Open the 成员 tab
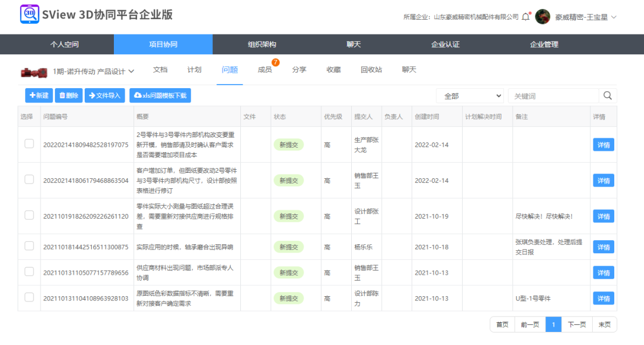The width and height of the screenshot is (644, 345). tap(266, 70)
